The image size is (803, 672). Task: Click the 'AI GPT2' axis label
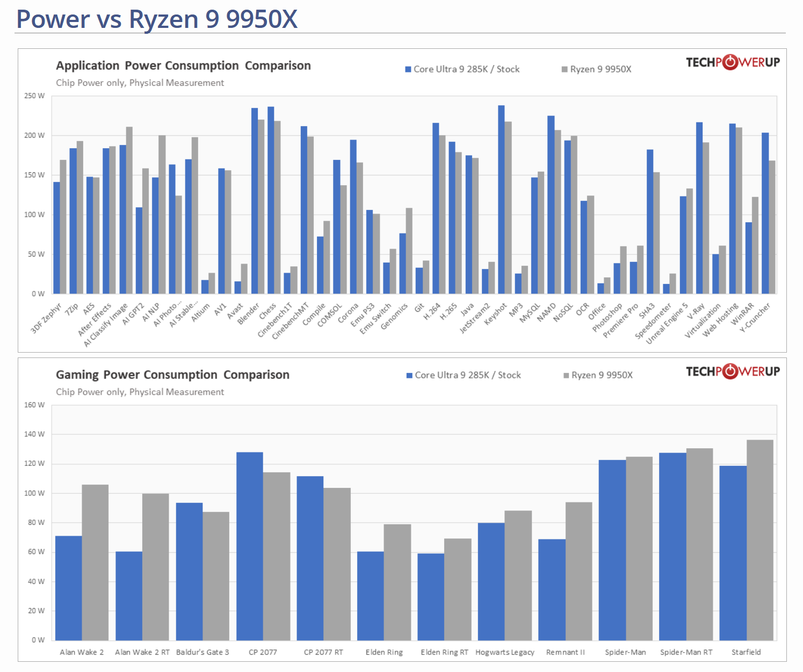coord(133,314)
